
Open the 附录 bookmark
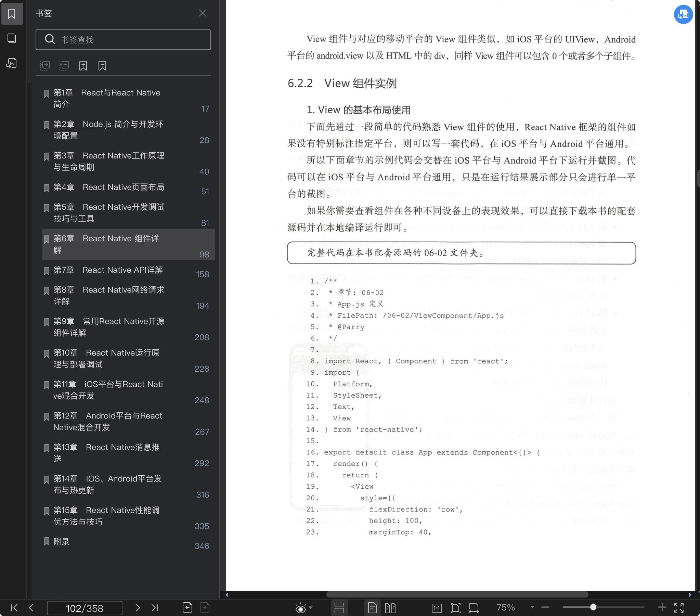(128, 542)
